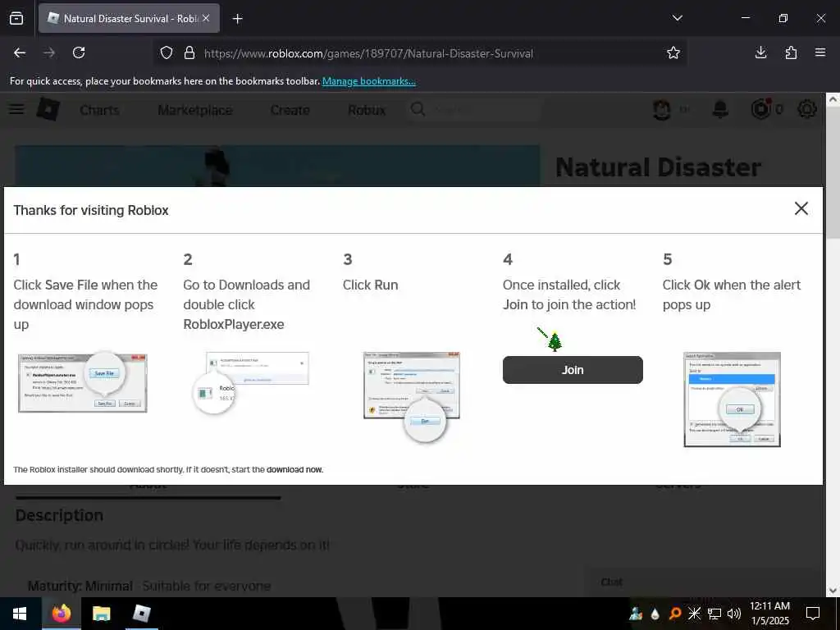Viewport: 840px width, 630px height.
Task: Close the Thanks for visiting Roblox dialog
Action: (801, 208)
